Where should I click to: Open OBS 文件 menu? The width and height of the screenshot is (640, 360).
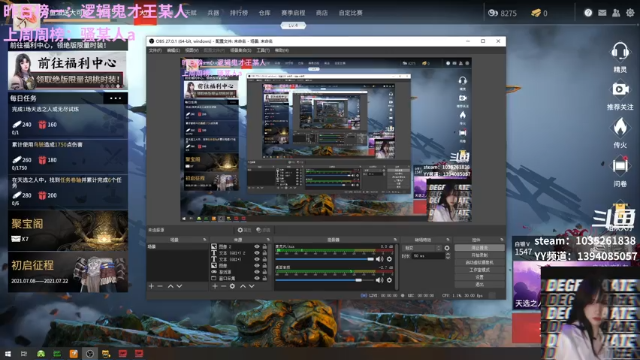pyautogui.click(x=155, y=51)
